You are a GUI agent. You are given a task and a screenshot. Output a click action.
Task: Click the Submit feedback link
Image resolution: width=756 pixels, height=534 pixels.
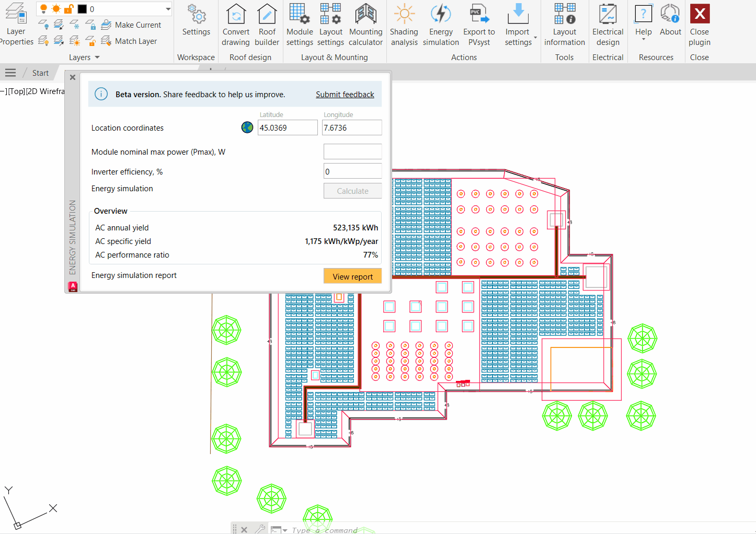(x=345, y=95)
